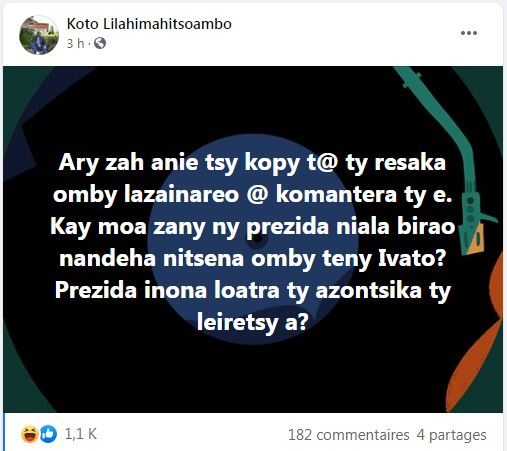Screen dimensions: 507x451
Task: Open the Koto Lilahimahitsoambo profile name link
Action: pyautogui.click(x=149, y=24)
